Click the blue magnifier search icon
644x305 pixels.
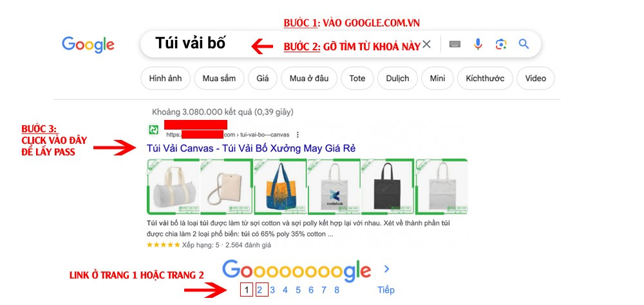click(x=524, y=44)
